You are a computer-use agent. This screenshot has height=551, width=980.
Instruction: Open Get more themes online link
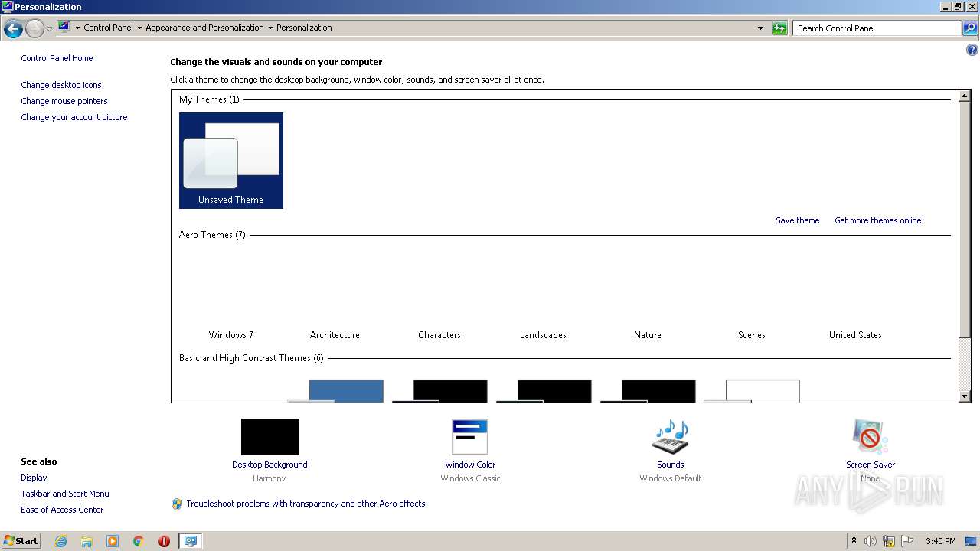877,220
